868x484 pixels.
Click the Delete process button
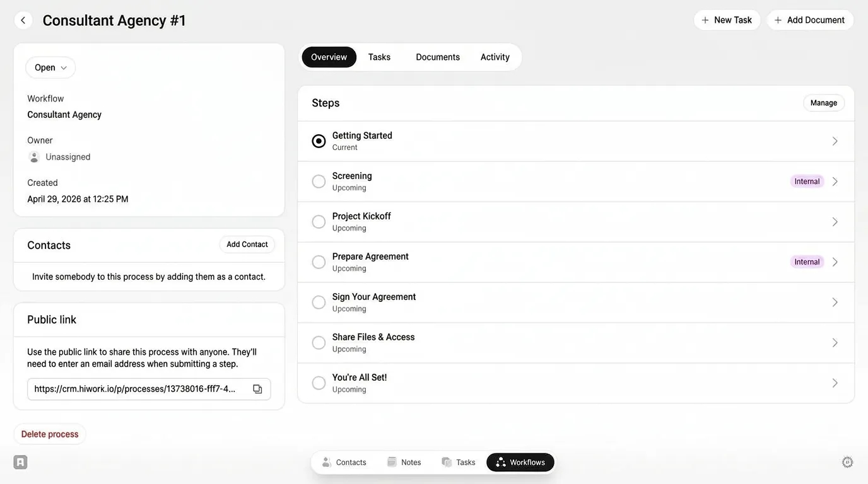click(x=50, y=434)
